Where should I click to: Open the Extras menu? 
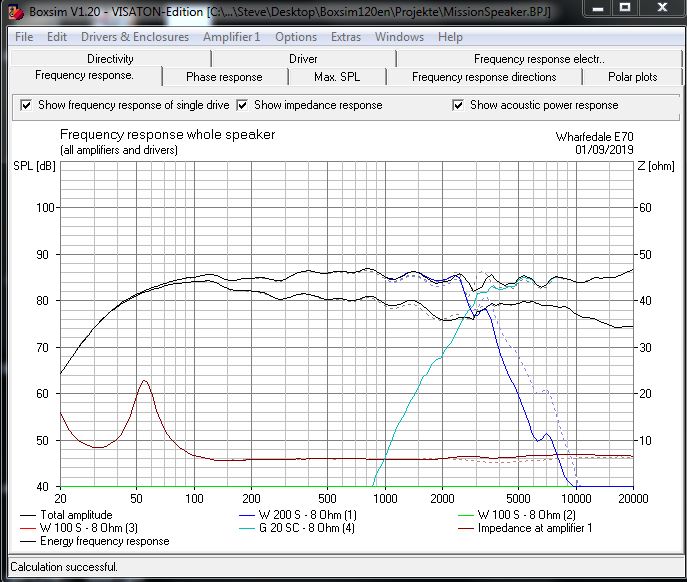coord(346,37)
